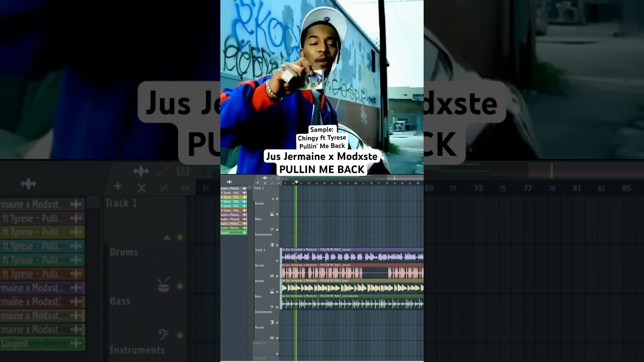Mute the track holding the _bass clip
The height and width of the screenshot is (362, 644).
click(277, 292)
